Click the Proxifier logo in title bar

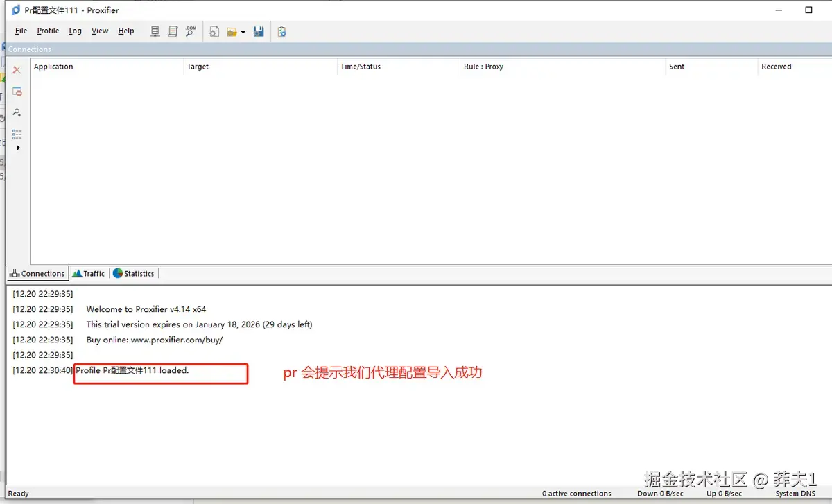click(16, 10)
